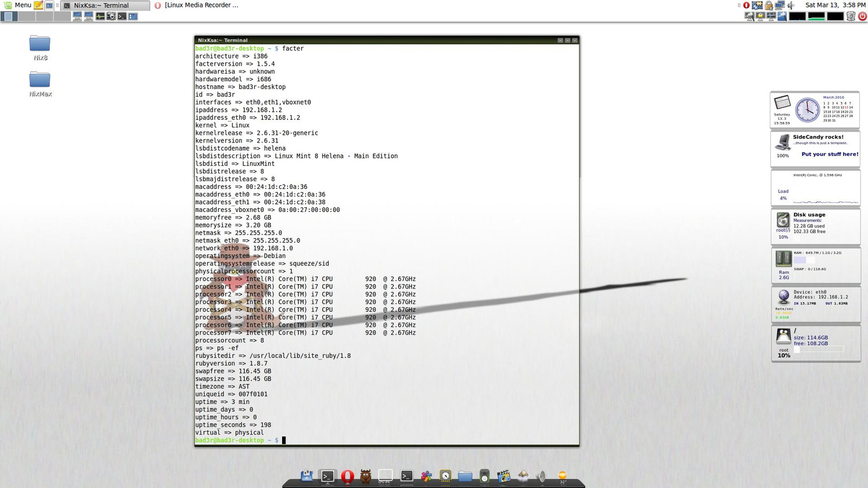The image size is (868, 488).
Task: Click the Disk usage sidebar widget
Action: click(x=815, y=227)
